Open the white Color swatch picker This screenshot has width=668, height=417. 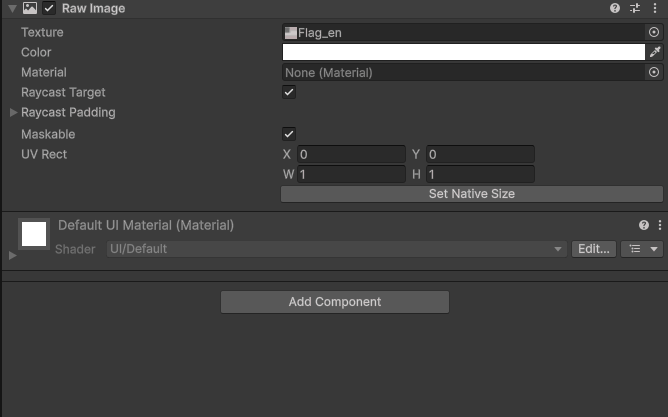(464, 52)
